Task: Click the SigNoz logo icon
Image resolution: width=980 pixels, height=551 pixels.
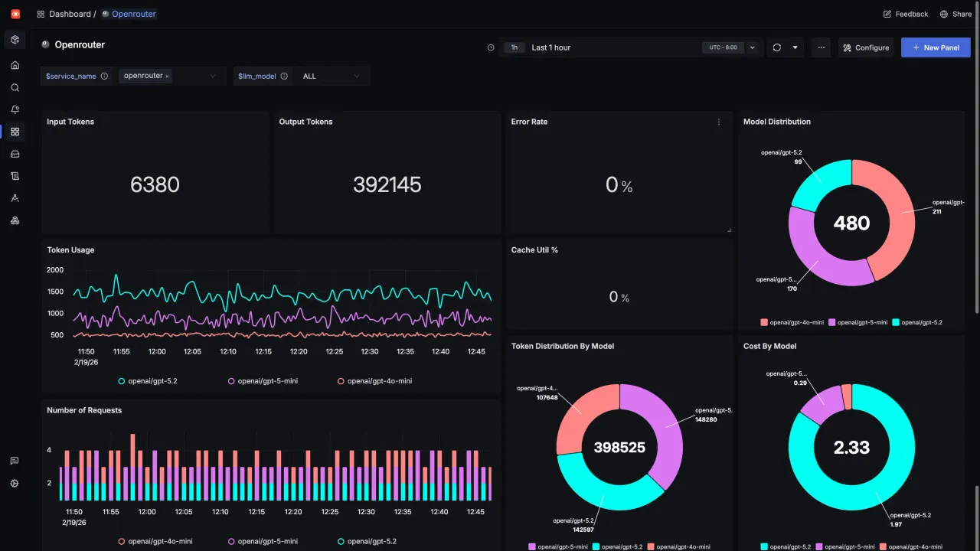Action: 15,14
